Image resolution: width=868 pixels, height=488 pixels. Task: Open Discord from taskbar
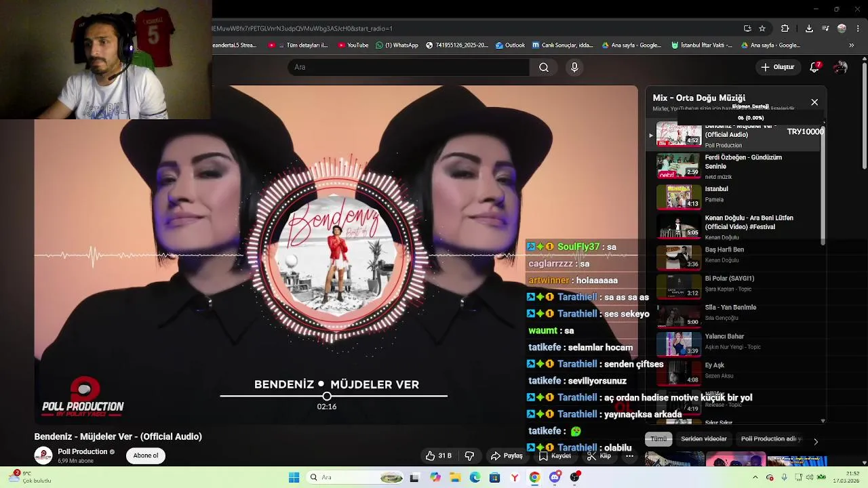click(x=555, y=477)
